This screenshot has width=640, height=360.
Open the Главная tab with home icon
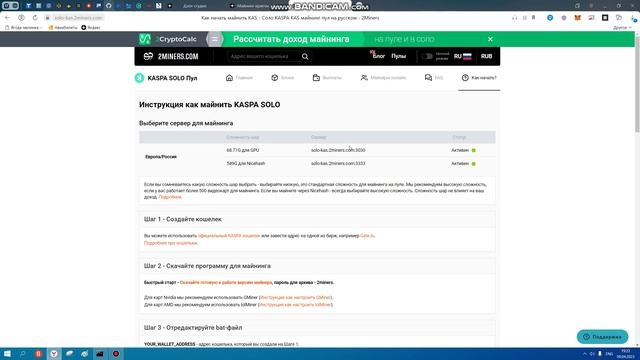click(239, 78)
